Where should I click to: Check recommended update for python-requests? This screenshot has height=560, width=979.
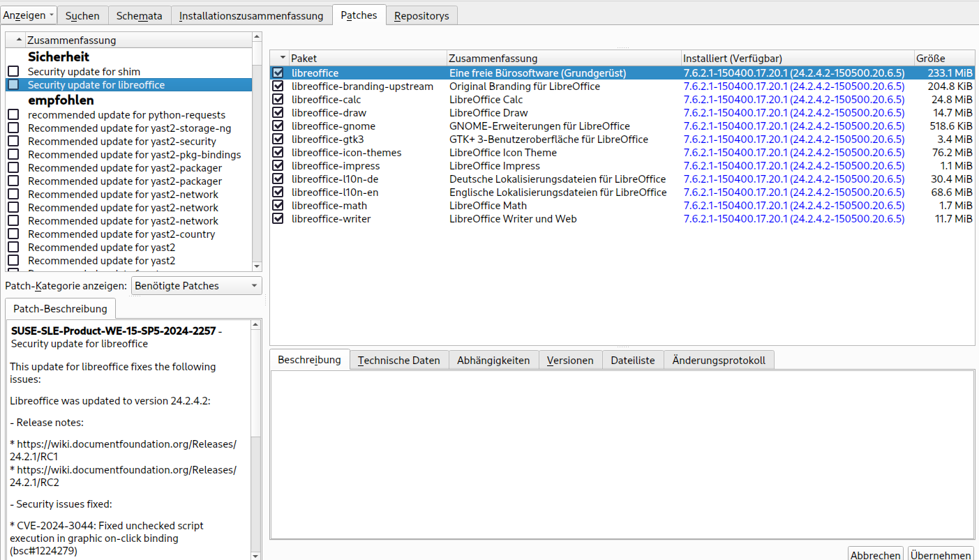click(x=13, y=115)
